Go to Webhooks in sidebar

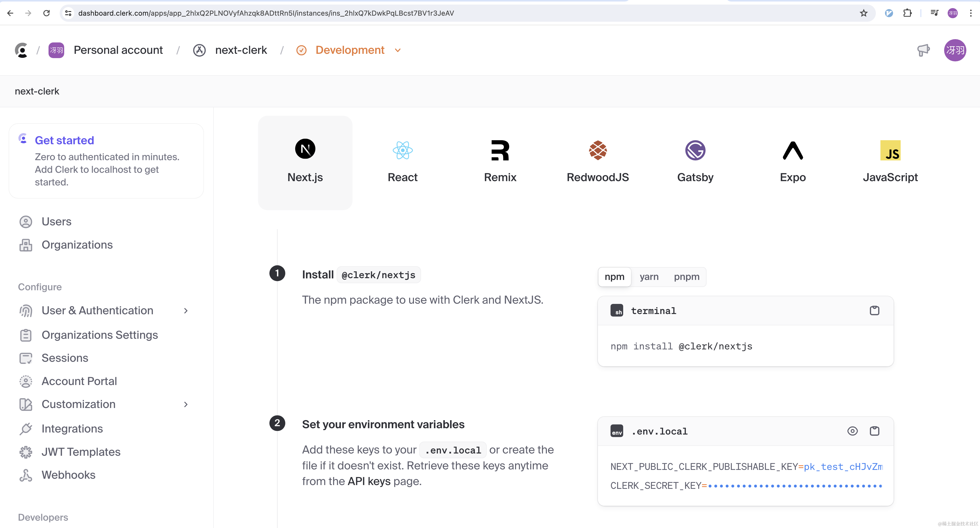point(68,475)
